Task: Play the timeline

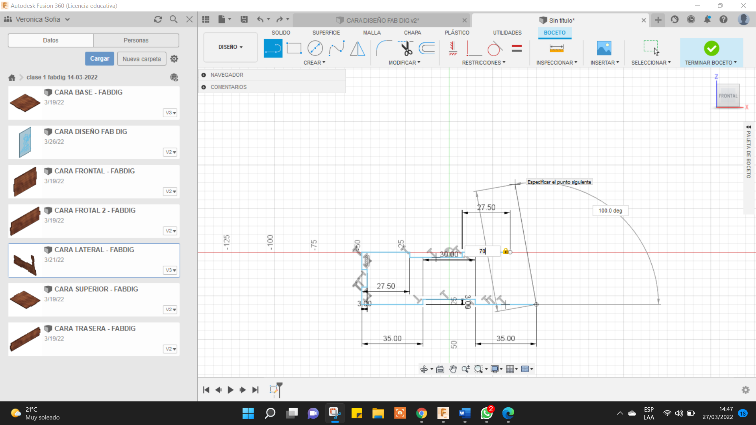Action: click(230, 390)
